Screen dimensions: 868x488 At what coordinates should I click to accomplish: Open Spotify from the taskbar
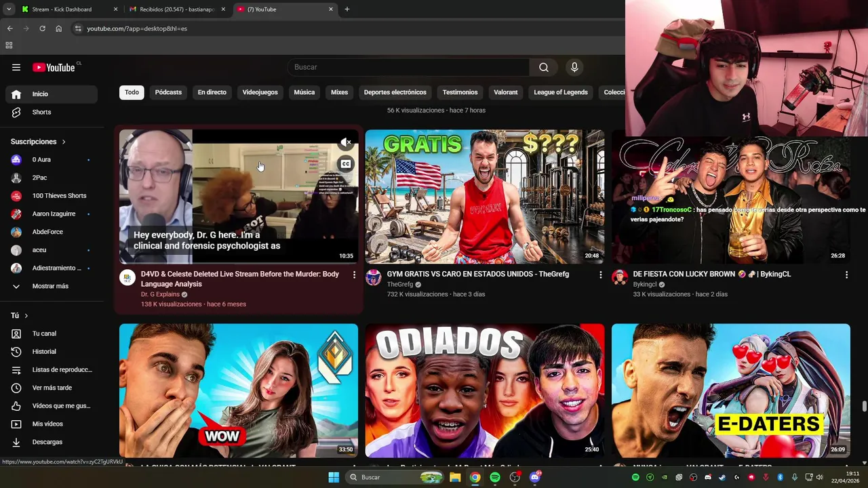[495, 478]
